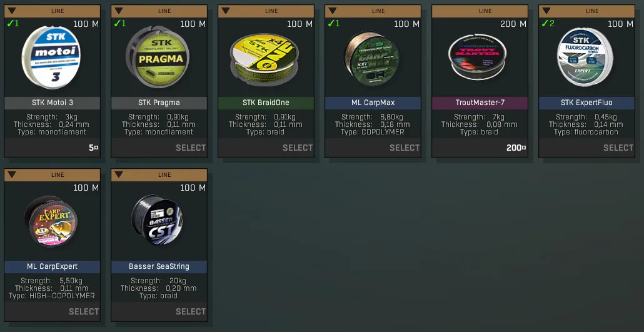Pick the TroutMaster-7 spool image
This screenshot has width=644, height=332.
click(477, 57)
